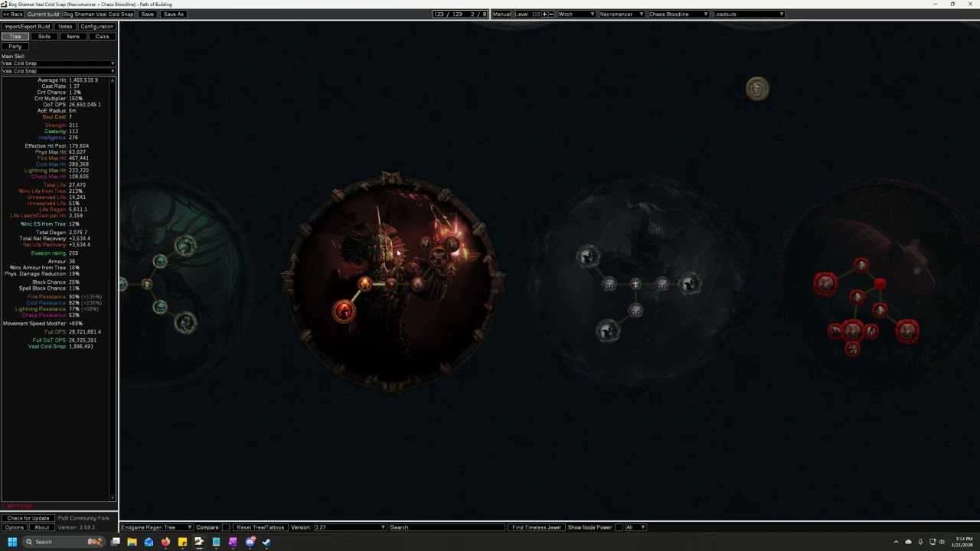Viewport: 980px width, 551px height.
Task: Select the gold node above the ascendancy trees
Action: (x=757, y=89)
